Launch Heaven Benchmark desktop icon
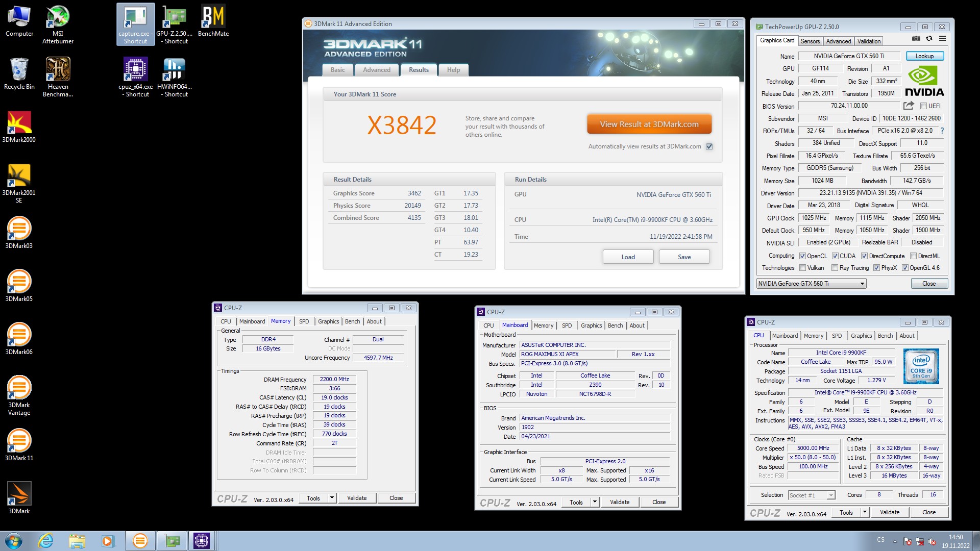This screenshot has width=980, height=551. (x=58, y=77)
